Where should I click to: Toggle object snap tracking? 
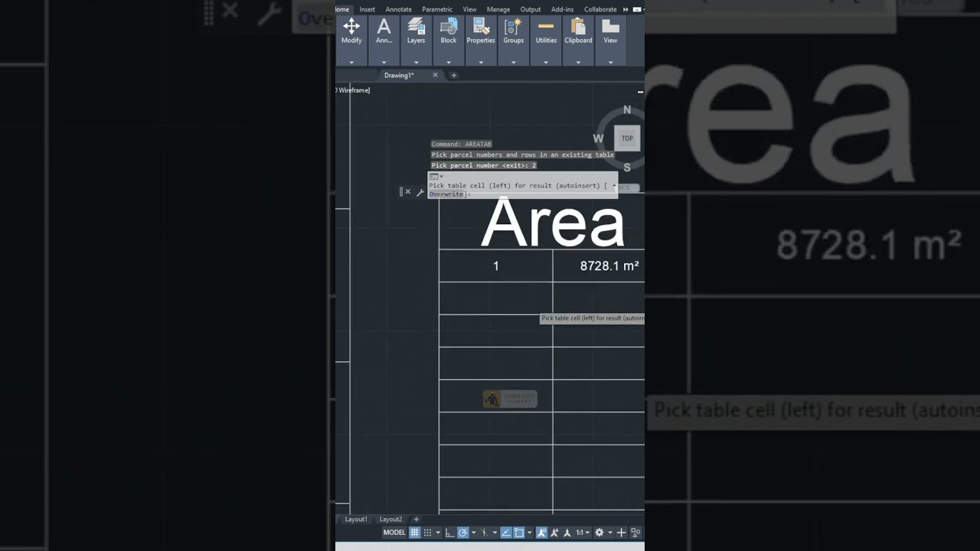pos(506,533)
